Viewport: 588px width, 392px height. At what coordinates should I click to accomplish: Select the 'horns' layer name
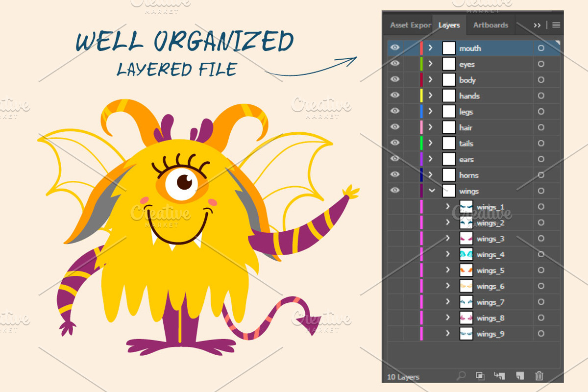pyautogui.click(x=469, y=175)
